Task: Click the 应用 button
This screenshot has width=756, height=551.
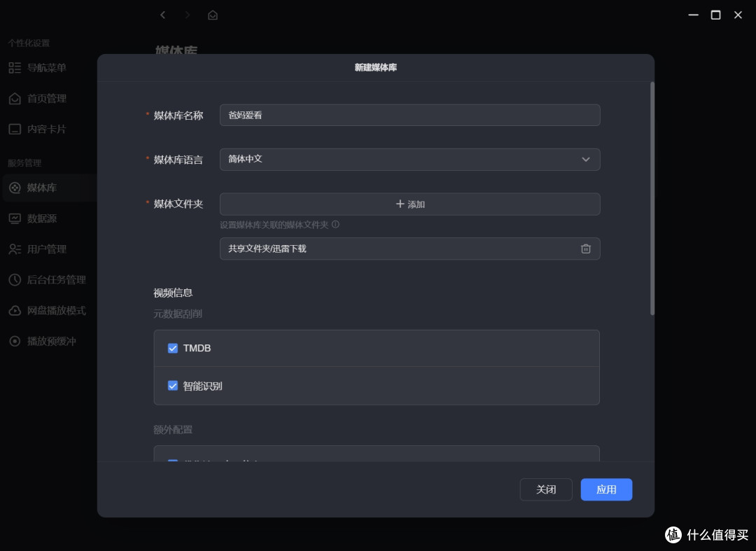Action: coord(606,490)
